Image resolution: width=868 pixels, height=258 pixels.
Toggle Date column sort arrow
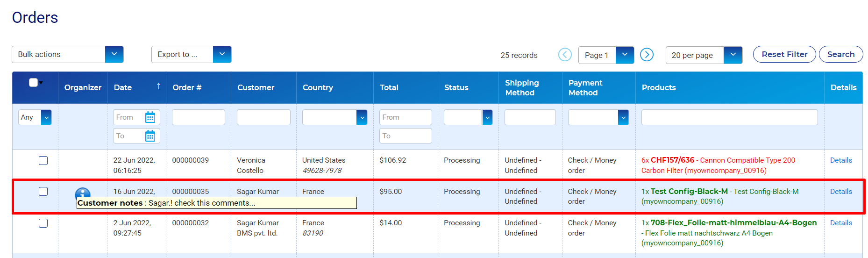click(x=158, y=86)
